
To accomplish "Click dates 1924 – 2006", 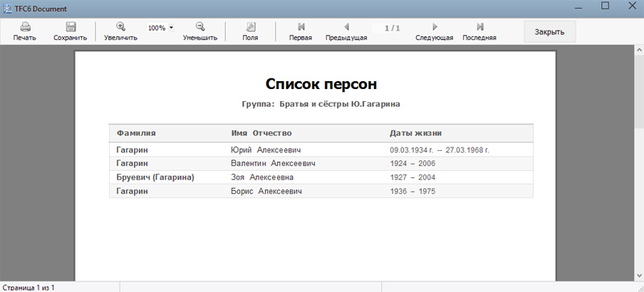I will pyautogui.click(x=413, y=164).
